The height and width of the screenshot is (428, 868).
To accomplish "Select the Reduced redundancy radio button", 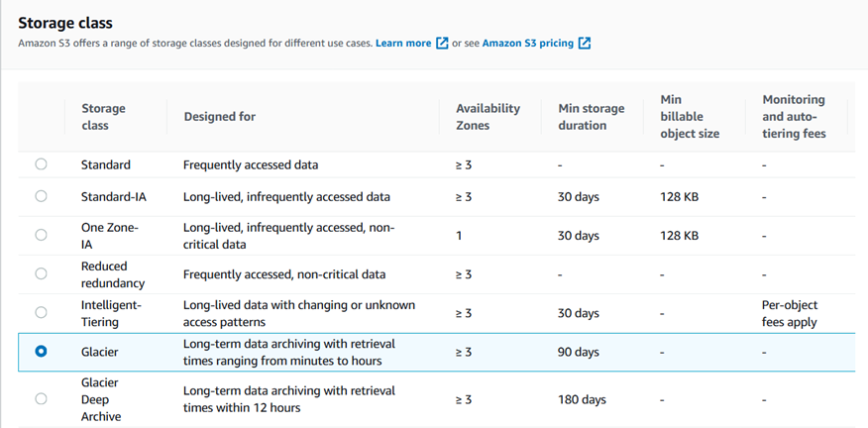I will pos(41,273).
